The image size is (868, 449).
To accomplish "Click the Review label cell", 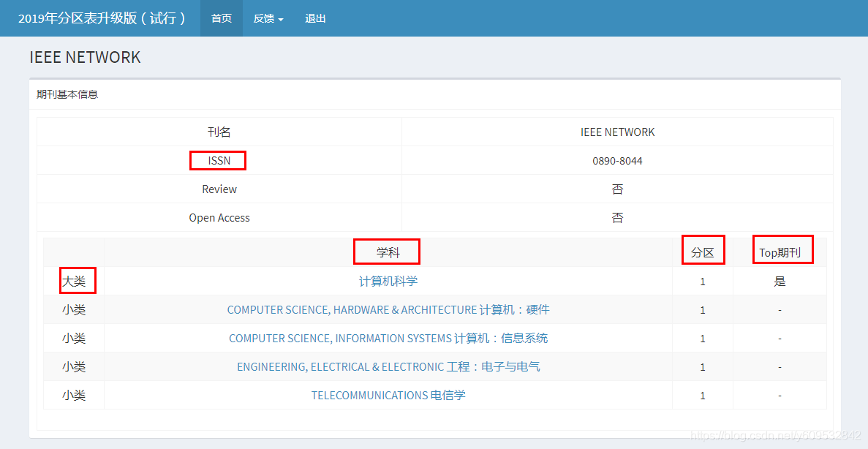I will (x=219, y=189).
